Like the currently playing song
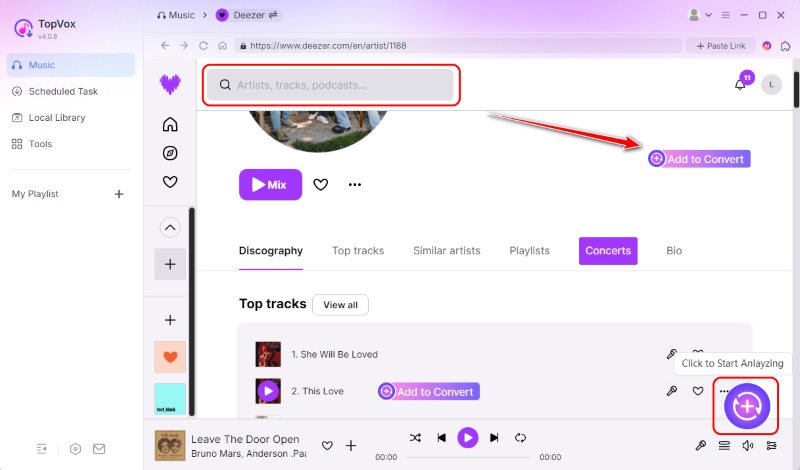Viewport: 800px width, 470px height. pyautogui.click(x=327, y=446)
